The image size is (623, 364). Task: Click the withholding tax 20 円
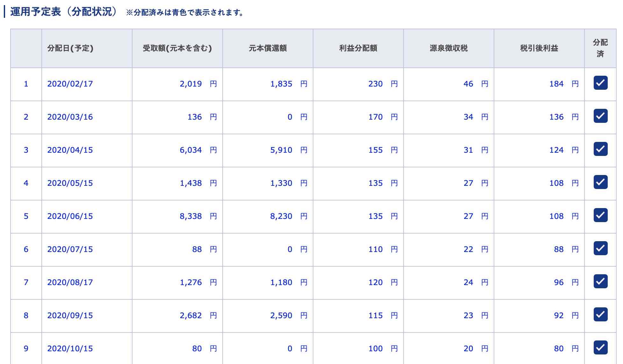476,348
